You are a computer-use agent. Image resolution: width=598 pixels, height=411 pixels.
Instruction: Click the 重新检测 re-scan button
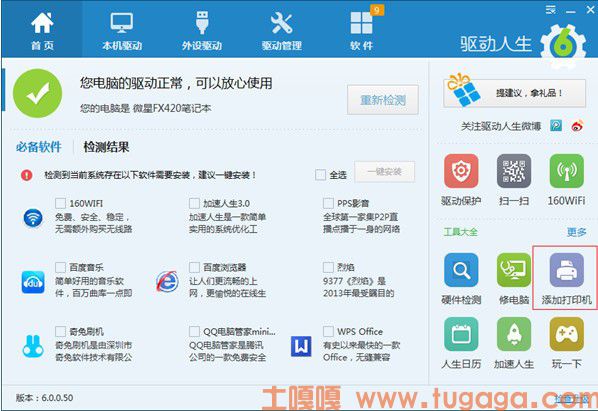[383, 100]
